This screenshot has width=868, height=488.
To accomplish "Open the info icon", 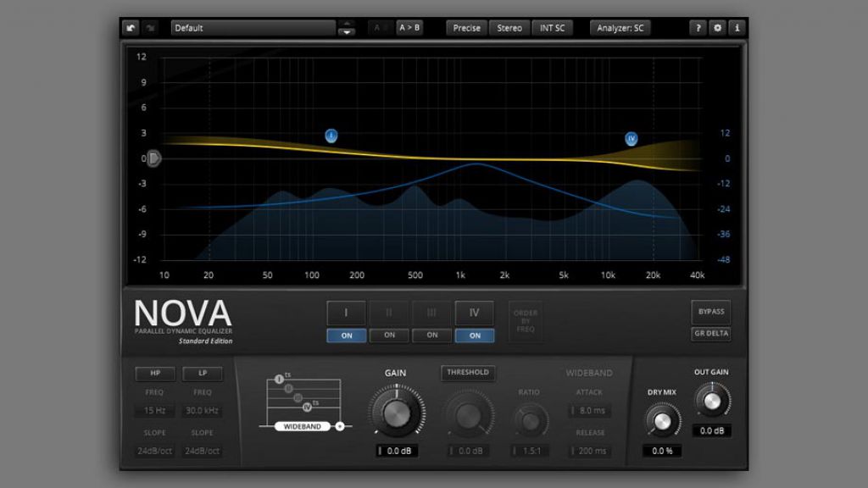I will pyautogui.click(x=737, y=28).
